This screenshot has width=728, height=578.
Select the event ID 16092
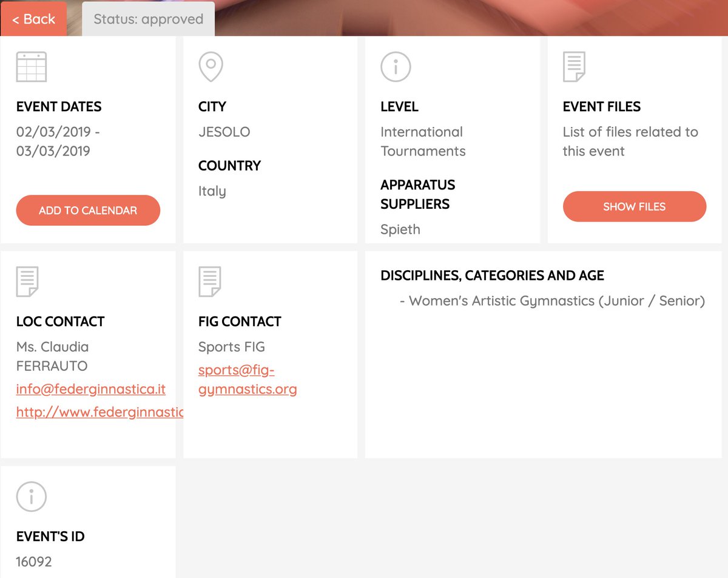pos(34,562)
